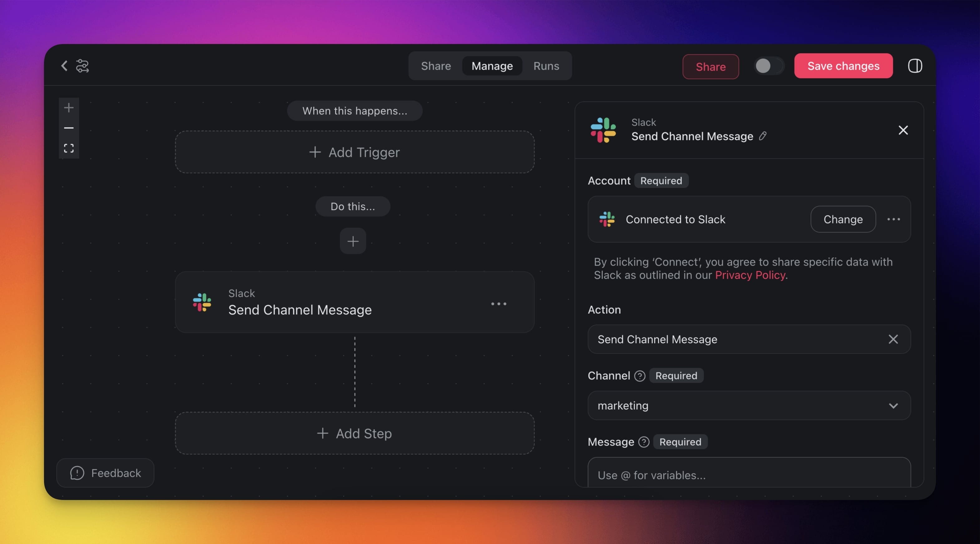Switch to the Share tab
This screenshot has height=544, width=980.
pyautogui.click(x=436, y=66)
